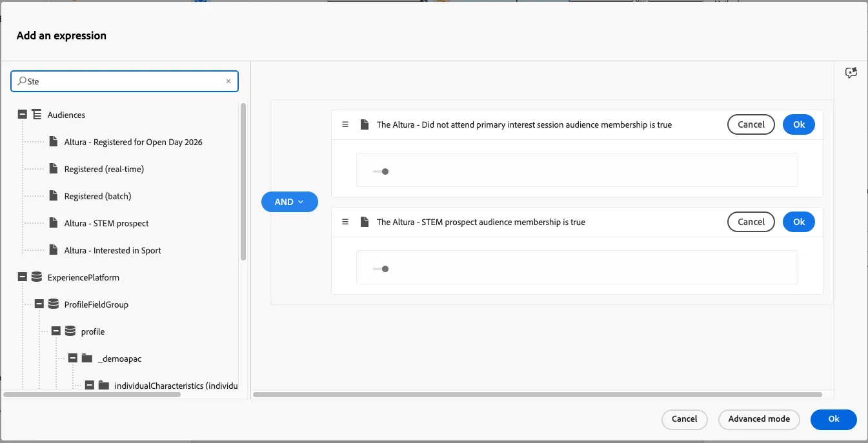
Task: Clear the search field with the X icon
Action: coord(228,82)
